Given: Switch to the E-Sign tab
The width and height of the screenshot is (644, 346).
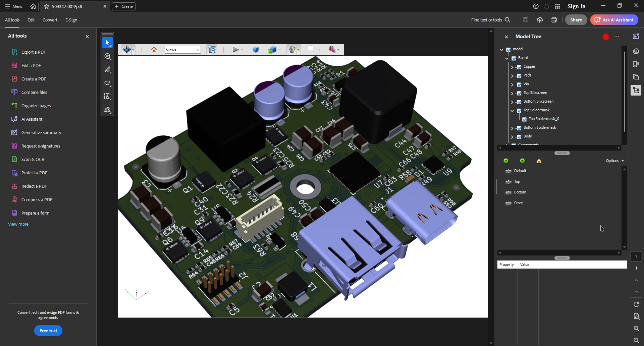Looking at the screenshot, I should click(71, 20).
